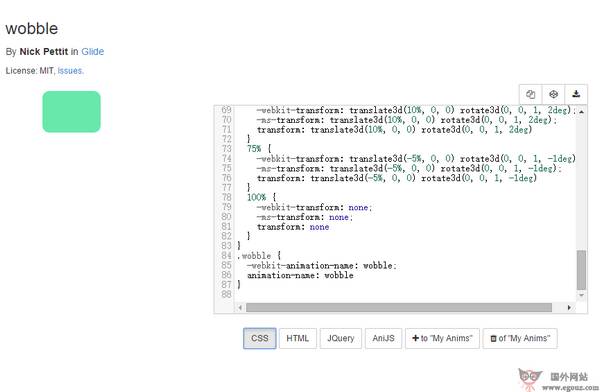Click the code editor's down scroll arrow
This screenshot has width=600, height=392.
tap(581, 295)
